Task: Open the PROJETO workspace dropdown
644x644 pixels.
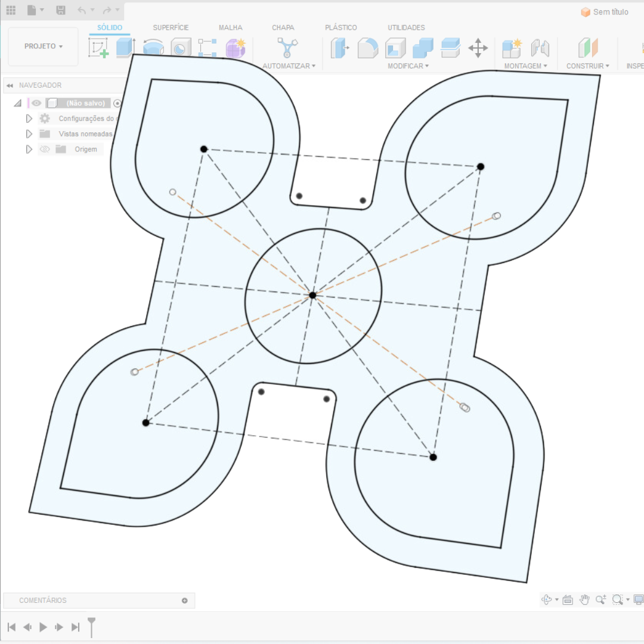Action: [43, 47]
